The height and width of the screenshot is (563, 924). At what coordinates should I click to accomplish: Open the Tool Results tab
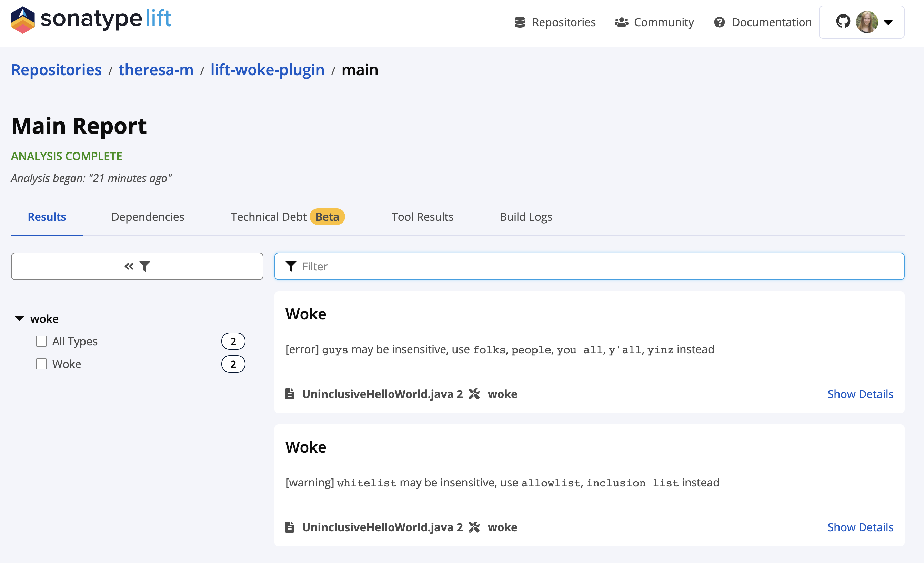point(423,217)
